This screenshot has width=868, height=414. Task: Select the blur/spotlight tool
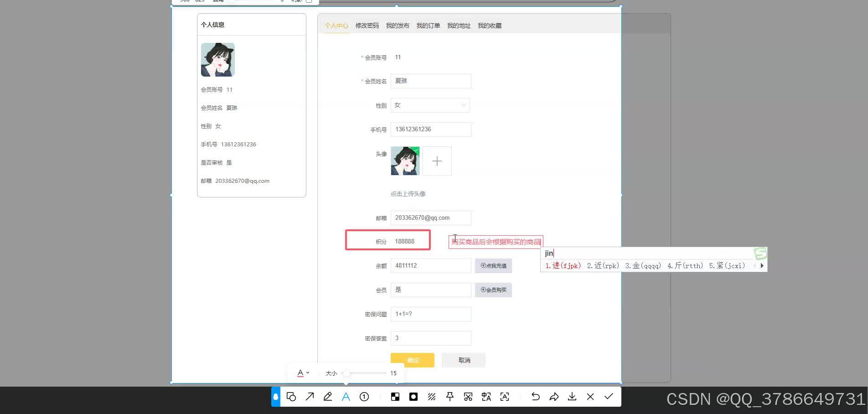coord(413,397)
